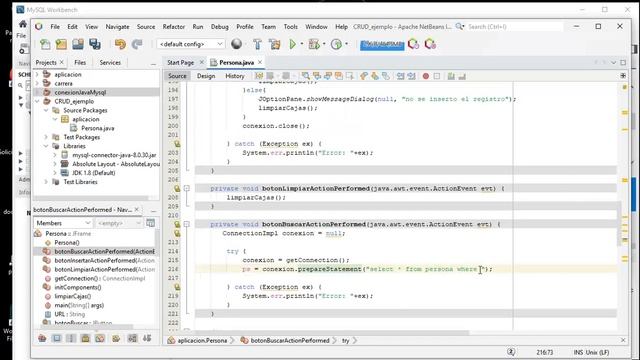Save all files with toolbar icon
Image resolution: width=640 pixels, height=360 pixels.
coord(95,44)
